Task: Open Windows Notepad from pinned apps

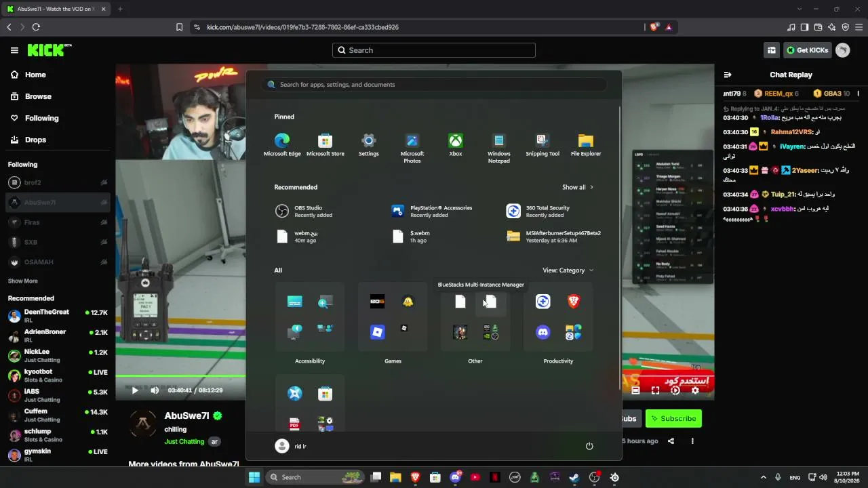Action: click(x=499, y=148)
